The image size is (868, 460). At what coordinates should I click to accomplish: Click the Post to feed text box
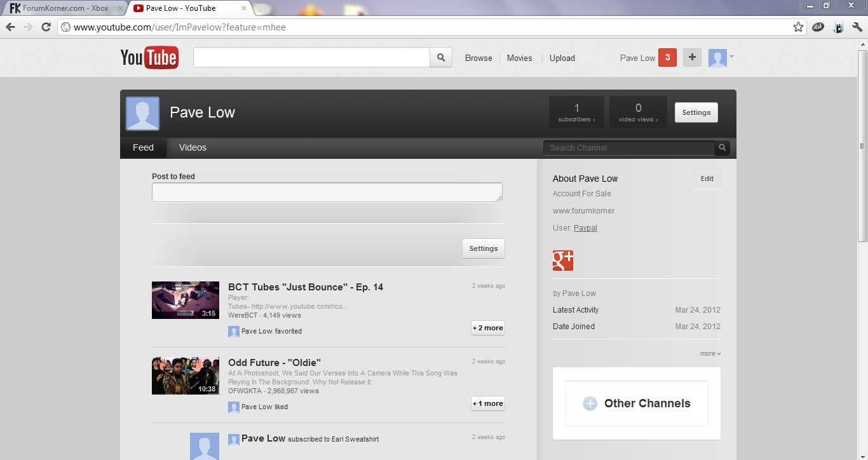[x=327, y=193]
